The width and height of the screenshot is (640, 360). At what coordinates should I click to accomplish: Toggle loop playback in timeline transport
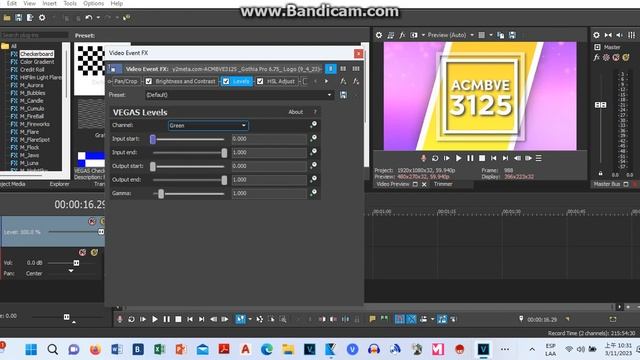point(131,319)
